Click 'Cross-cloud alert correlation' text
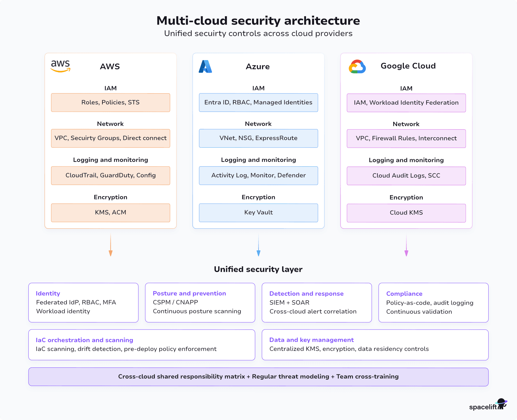Image resolution: width=517 pixels, height=420 pixels. point(313,312)
